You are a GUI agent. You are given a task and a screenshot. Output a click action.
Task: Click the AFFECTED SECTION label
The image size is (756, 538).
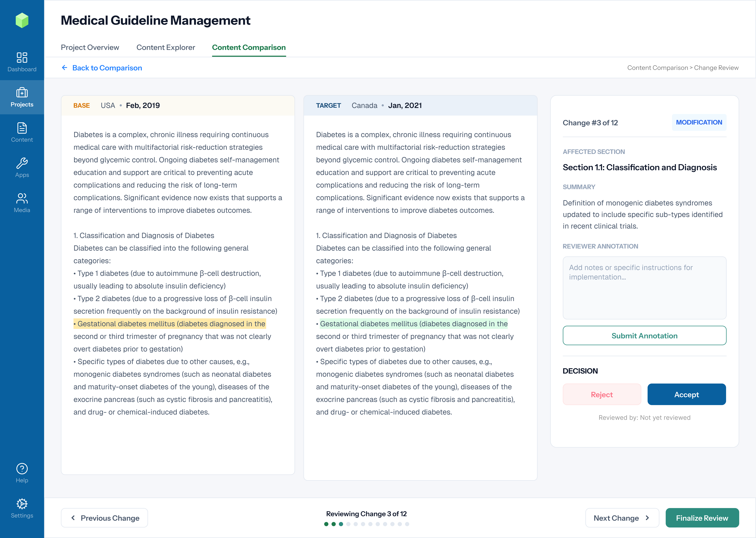coord(594,152)
